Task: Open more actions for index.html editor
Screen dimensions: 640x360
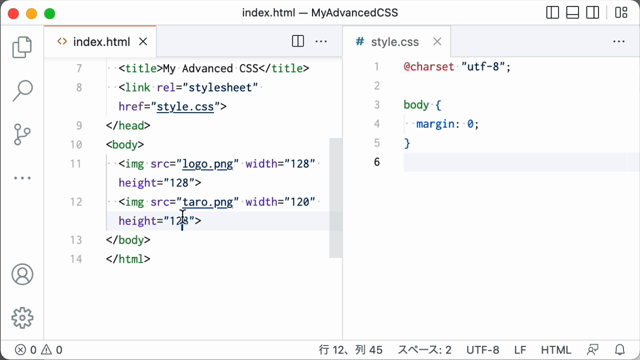Action: 321,41
